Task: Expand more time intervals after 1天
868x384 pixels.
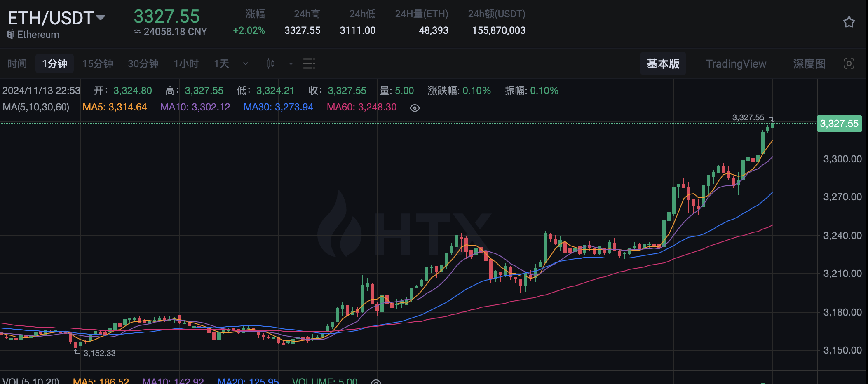Action: tap(246, 63)
